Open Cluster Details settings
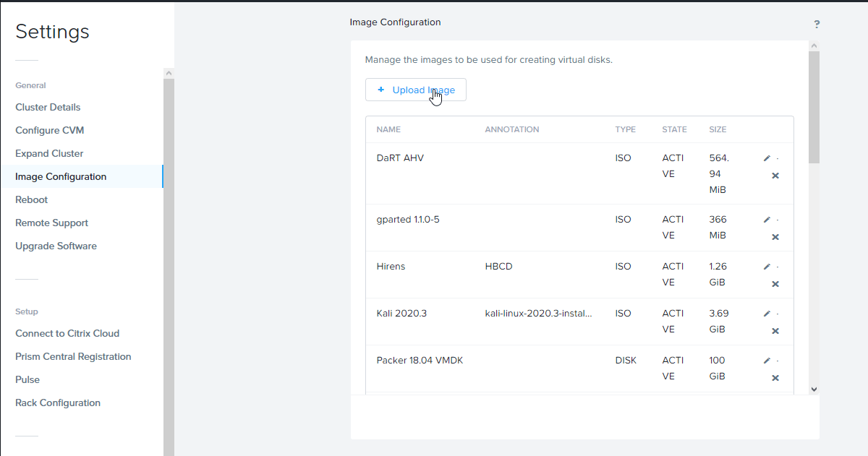The width and height of the screenshot is (868, 456). tap(48, 108)
